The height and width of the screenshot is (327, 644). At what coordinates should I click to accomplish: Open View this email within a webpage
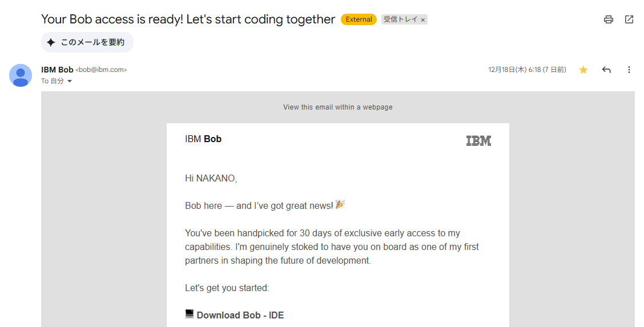[x=338, y=107]
